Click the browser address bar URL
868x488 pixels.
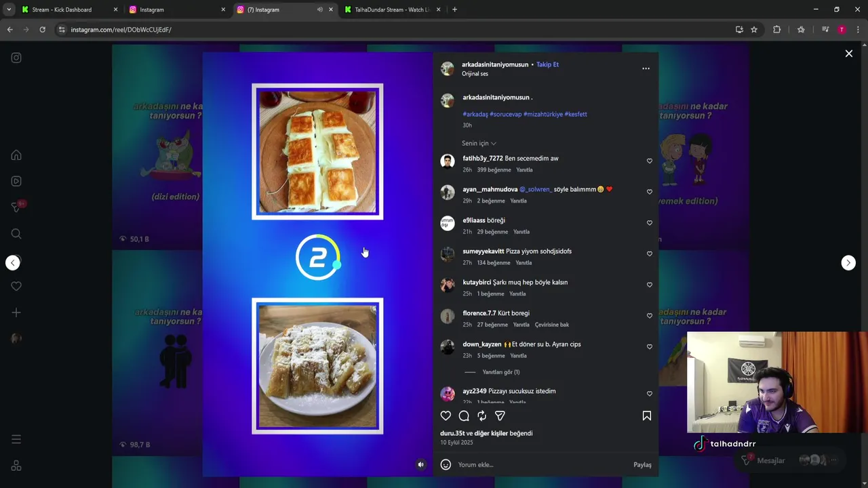tap(121, 30)
